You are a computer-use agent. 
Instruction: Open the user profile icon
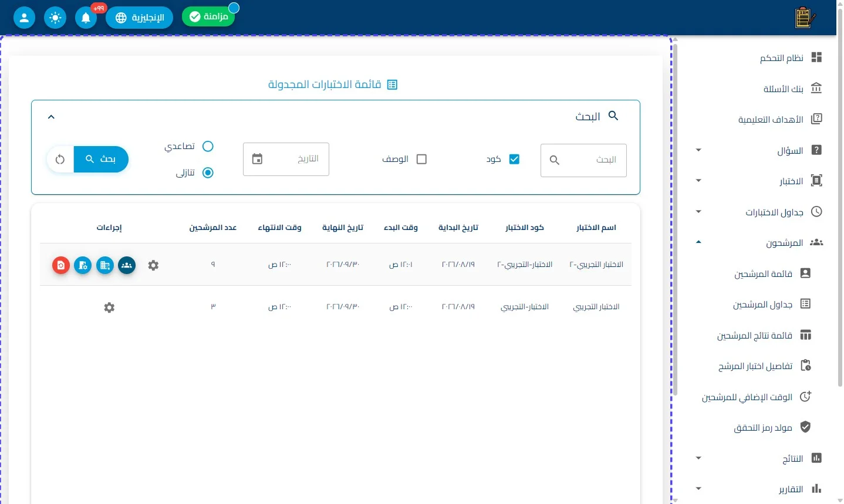24,18
